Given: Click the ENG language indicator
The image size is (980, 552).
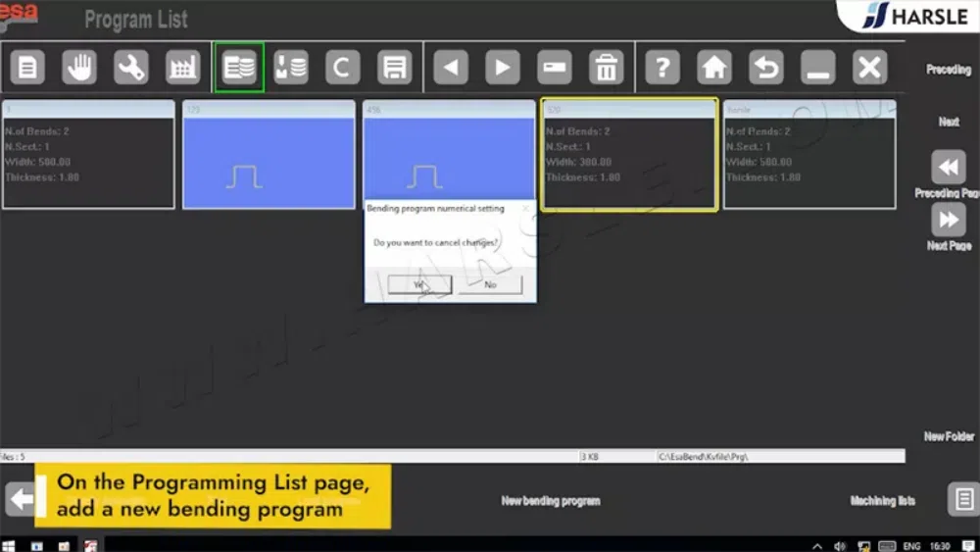Looking at the screenshot, I should [x=911, y=546].
